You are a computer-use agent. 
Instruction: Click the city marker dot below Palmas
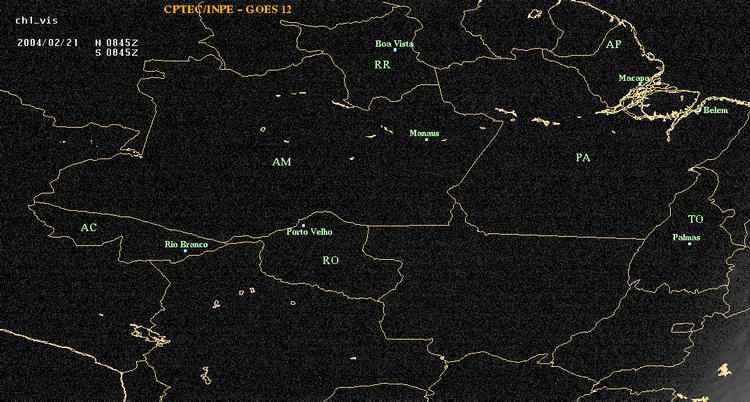click(690, 244)
